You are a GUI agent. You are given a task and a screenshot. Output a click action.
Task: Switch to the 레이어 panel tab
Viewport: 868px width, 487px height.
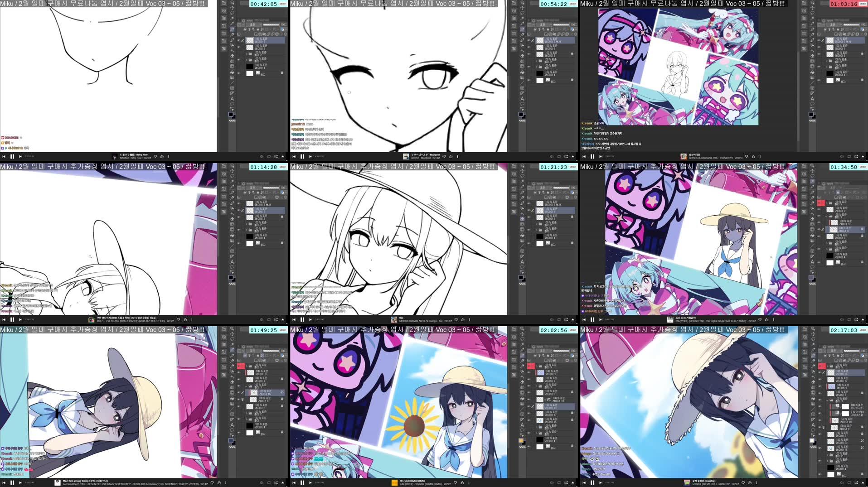pos(249,20)
